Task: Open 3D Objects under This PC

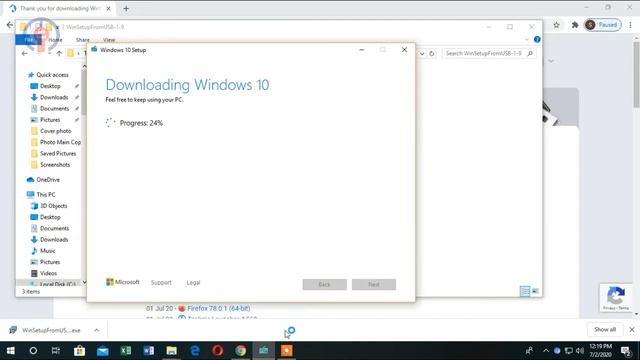Action: coord(53,206)
